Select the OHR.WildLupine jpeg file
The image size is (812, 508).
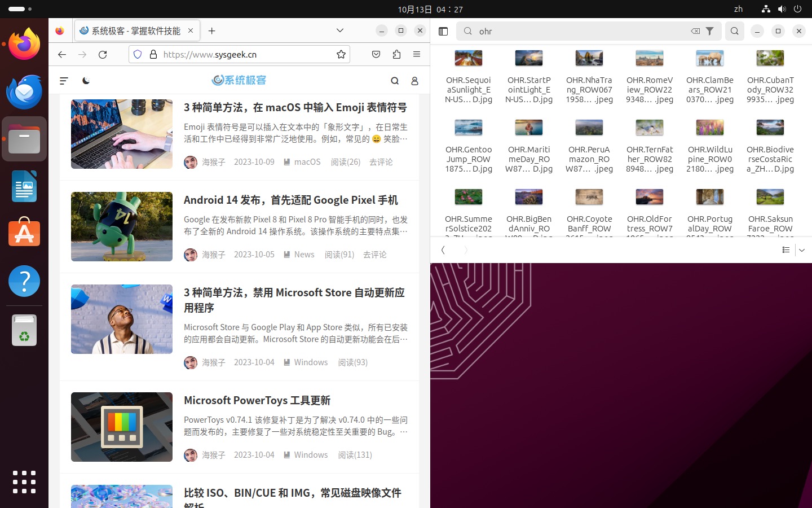[x=710, y=146]
